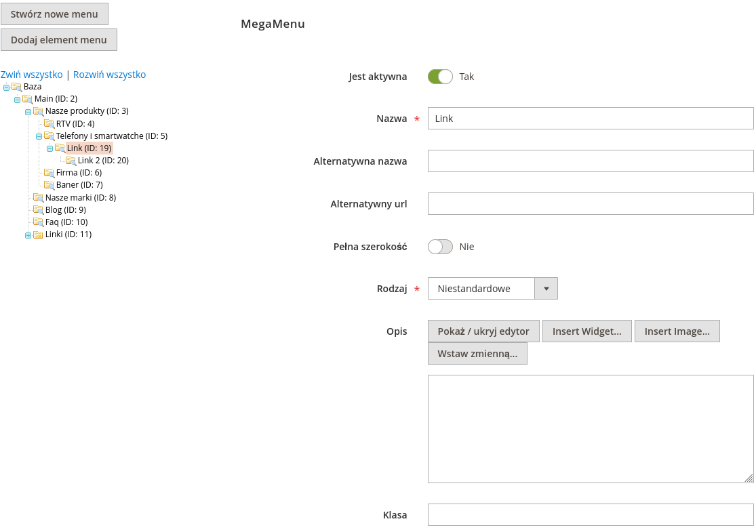Click the folder icon beside Link 2

71,161
